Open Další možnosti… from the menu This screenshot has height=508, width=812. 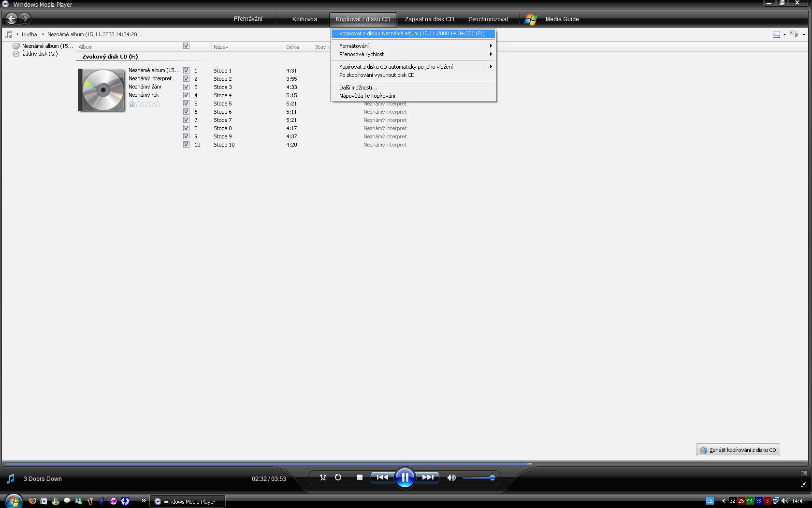point(413,88)
